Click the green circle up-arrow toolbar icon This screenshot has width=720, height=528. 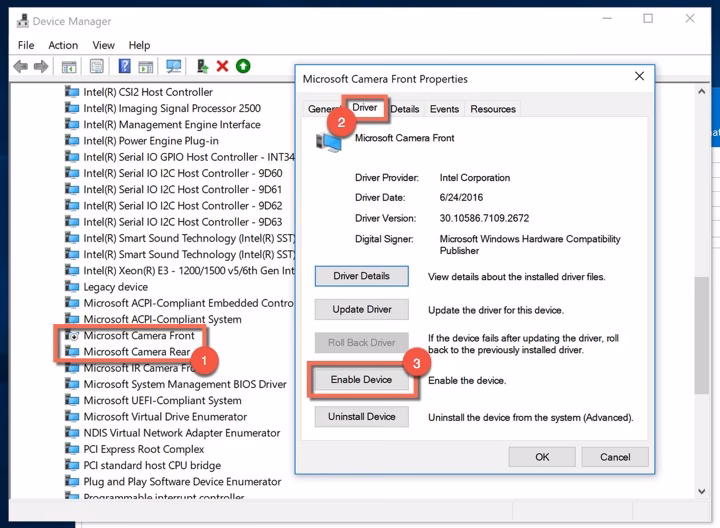pos(243,67)
